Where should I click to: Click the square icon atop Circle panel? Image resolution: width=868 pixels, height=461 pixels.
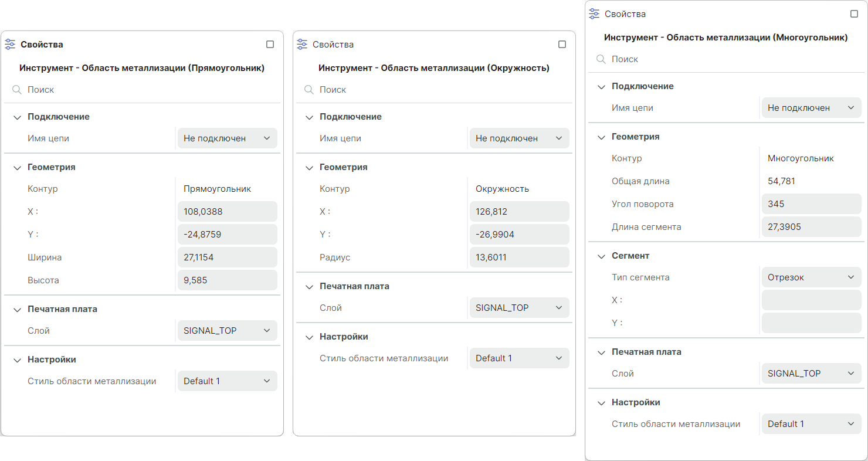tap(562, 45)
